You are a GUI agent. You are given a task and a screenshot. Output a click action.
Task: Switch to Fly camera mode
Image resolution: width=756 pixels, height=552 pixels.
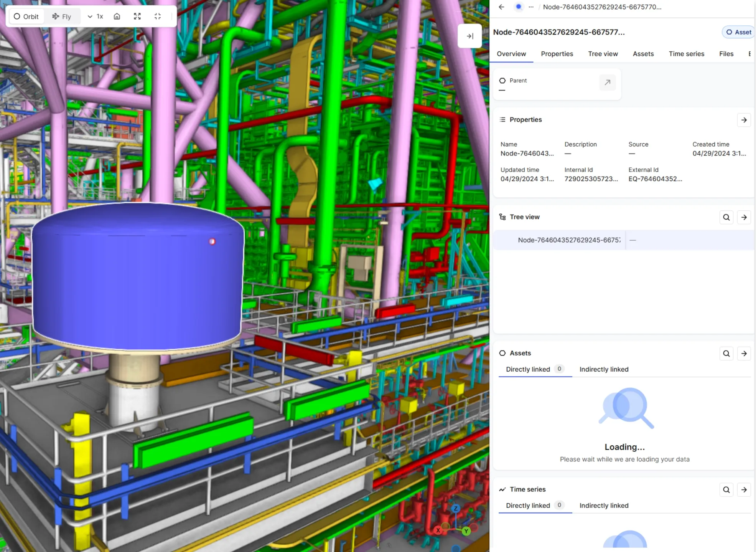pos(62,17)
